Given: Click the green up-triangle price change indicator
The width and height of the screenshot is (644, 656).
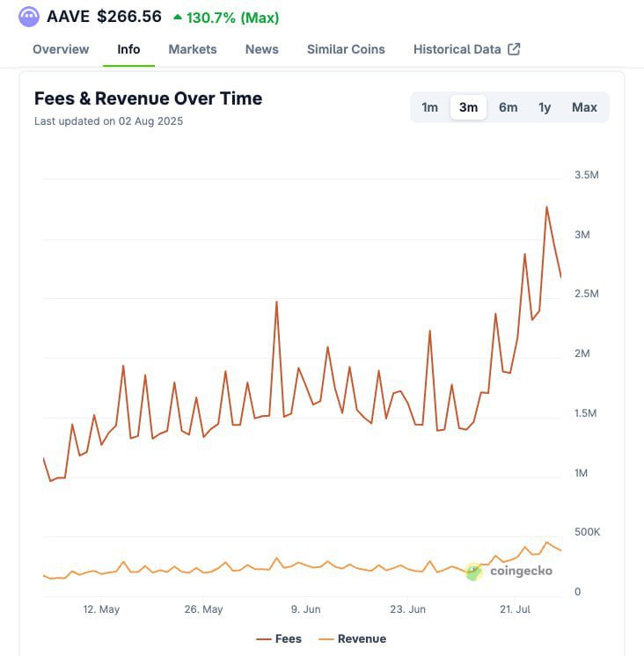Looking at the screenshot, I should [178, 17].
